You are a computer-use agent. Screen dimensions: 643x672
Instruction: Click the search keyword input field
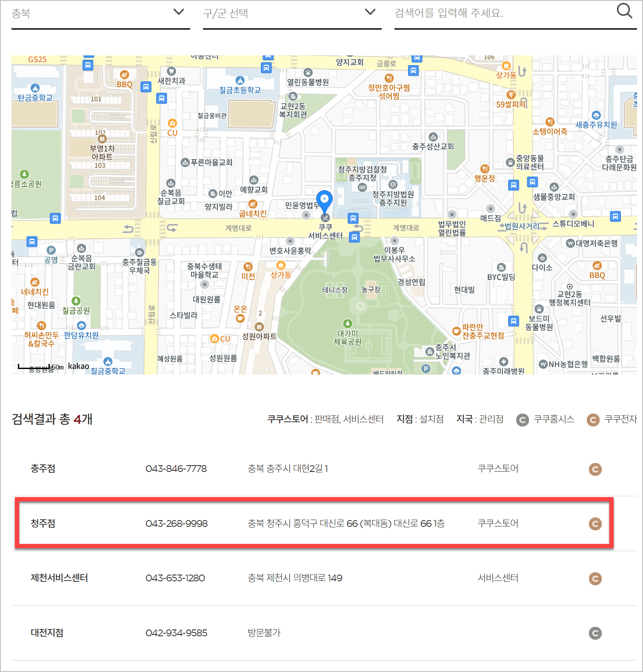pyautogui.click(x=502, y=14)
